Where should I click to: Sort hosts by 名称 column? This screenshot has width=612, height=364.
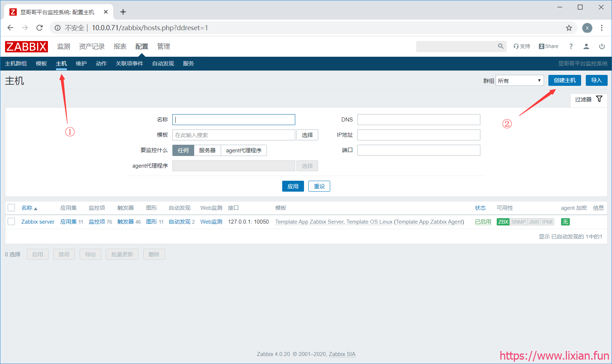pos(29,208)
